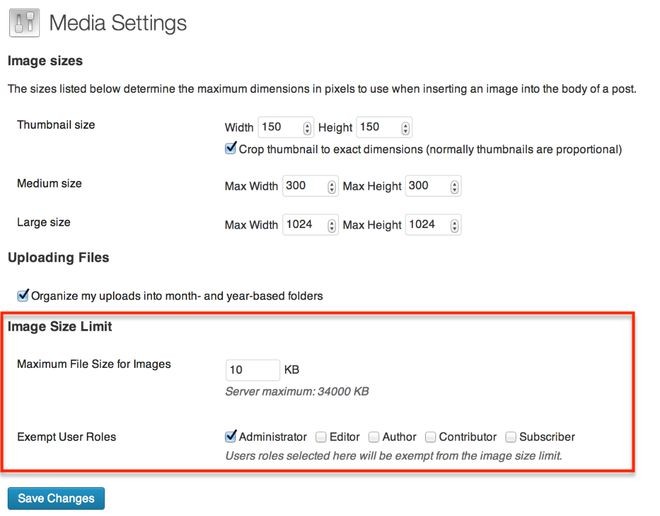Uncheck the Administrator exempt role

(x=231, y=436)
